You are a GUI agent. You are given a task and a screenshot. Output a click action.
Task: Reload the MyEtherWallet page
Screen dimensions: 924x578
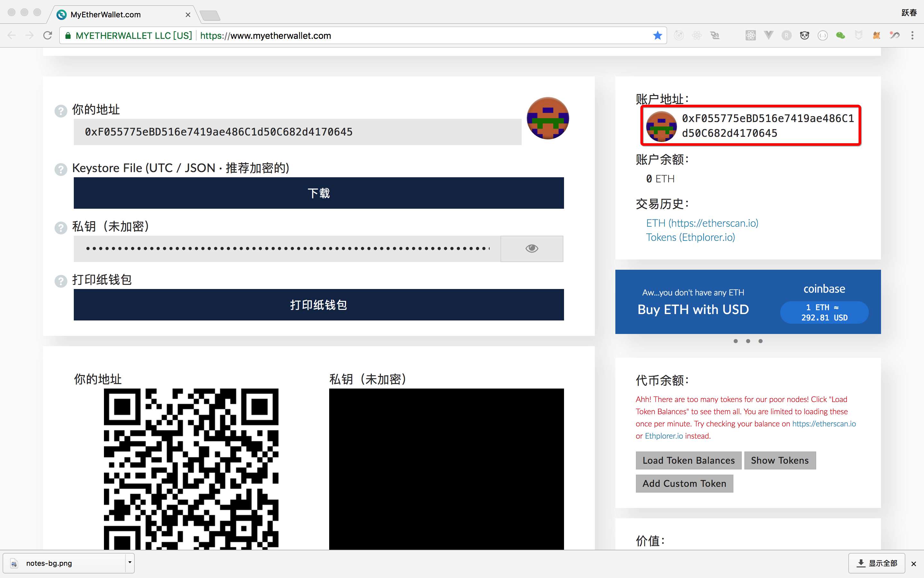click(48, 36)
